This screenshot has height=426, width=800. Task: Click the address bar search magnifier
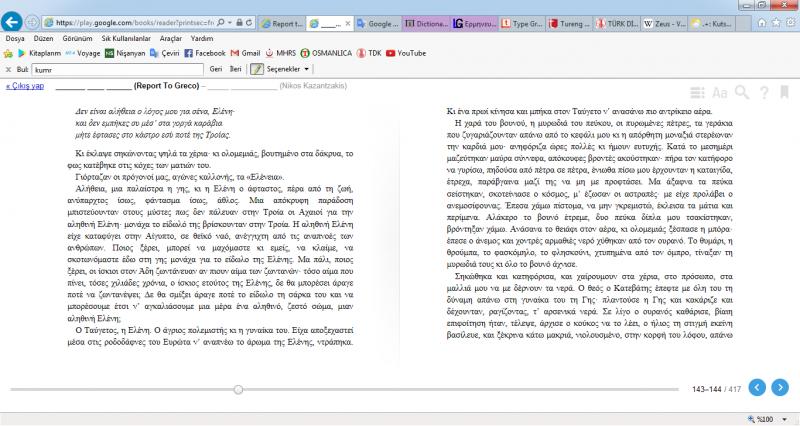pyautogui.click(x=220, y=23)
